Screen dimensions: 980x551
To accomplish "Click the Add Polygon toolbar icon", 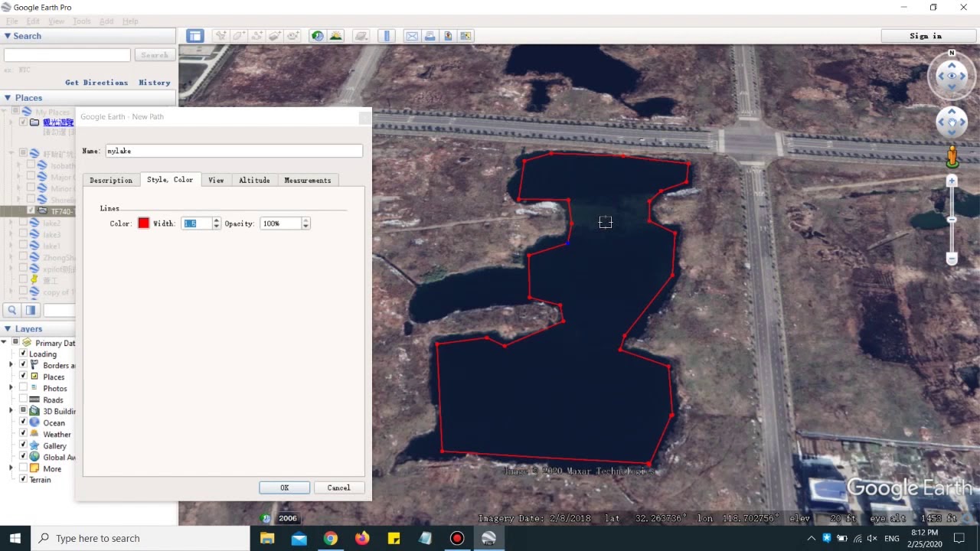I will (239, 36).
